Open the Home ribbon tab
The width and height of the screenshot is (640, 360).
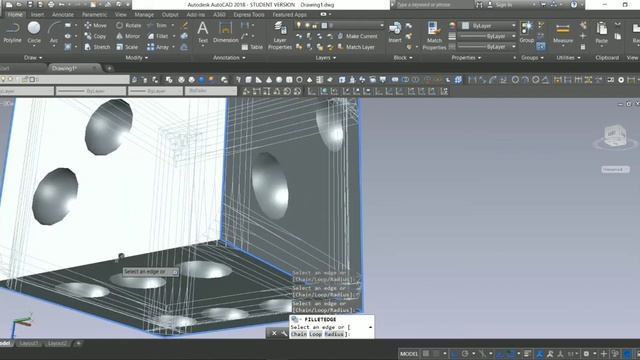(x=16, y=14)
